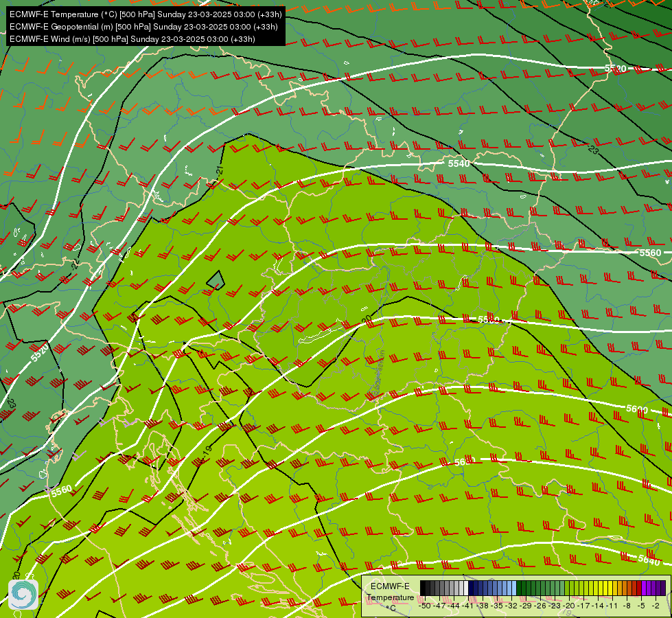Screen dimensions: 672x618
Task: Click the 5600 geopotential contour label
Action: pyautogui.click(x=637, y=409)
